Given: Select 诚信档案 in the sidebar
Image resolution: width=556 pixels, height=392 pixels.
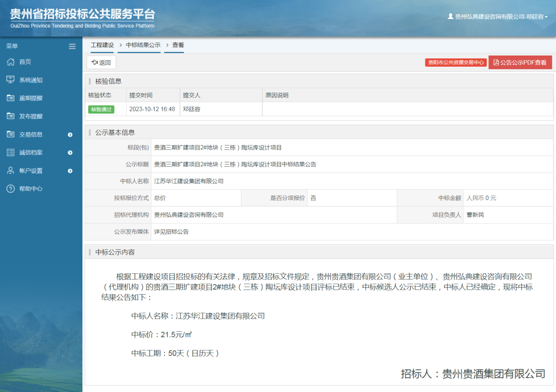Looking at the screenshot, I should click(31, 152).
